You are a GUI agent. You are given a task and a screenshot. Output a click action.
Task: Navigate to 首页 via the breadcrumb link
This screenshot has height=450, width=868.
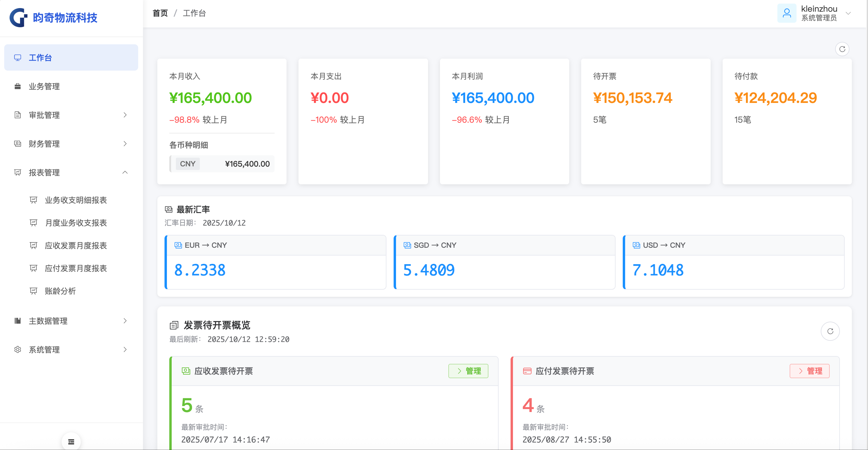tap(160, 13)
